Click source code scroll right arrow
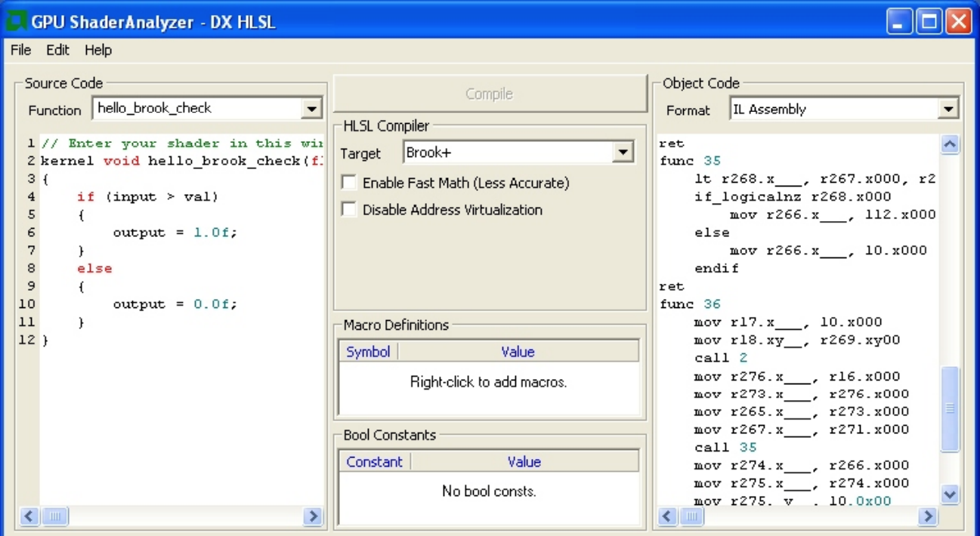 pyautogui.click(x=313, y=516)
